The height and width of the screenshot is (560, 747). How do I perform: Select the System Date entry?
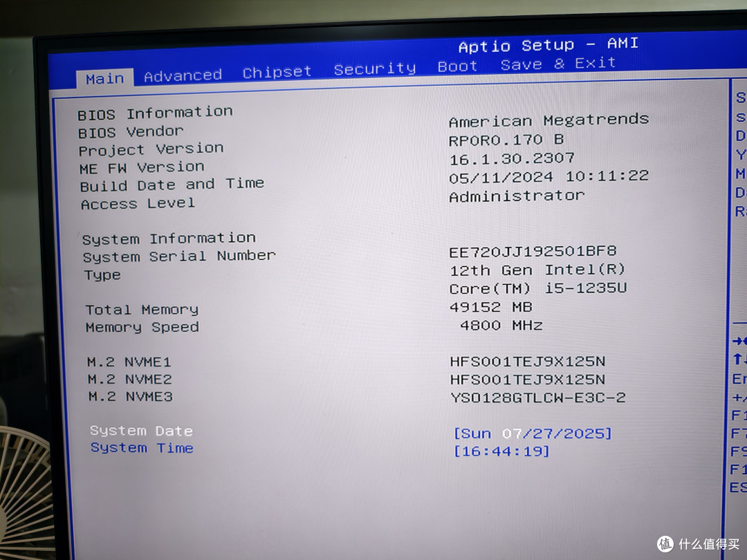[142, 431]
